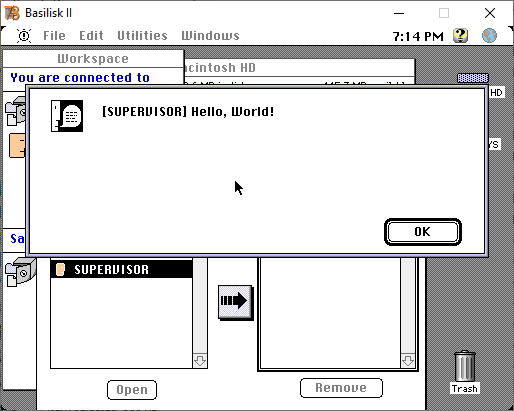Click down arrow of left list scrollbar

click(x=200, y=361)
